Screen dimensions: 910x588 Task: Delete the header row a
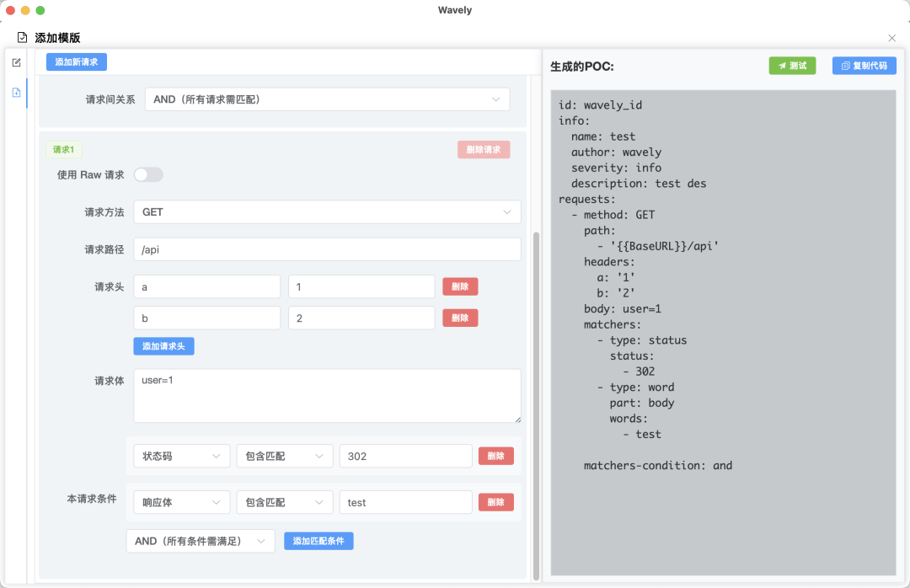click(x=460, y=286)
